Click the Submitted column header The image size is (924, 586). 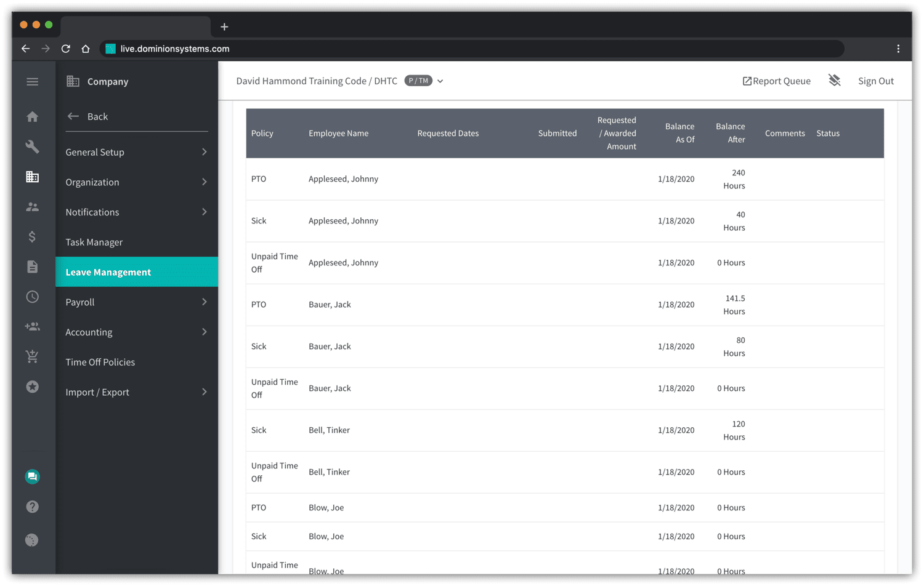point(557,133)
